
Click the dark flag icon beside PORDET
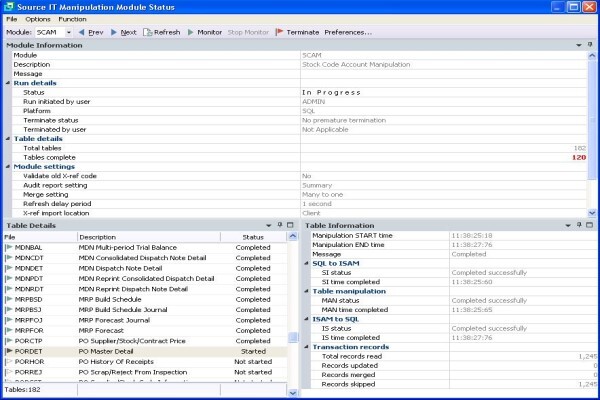9,351
